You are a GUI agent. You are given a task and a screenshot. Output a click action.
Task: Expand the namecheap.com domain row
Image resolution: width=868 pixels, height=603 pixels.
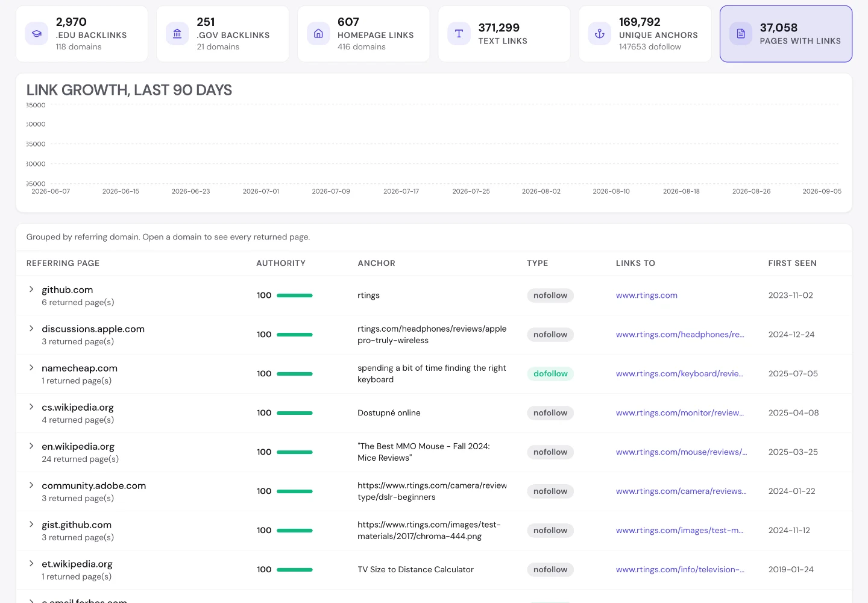[x=31, y=368]
